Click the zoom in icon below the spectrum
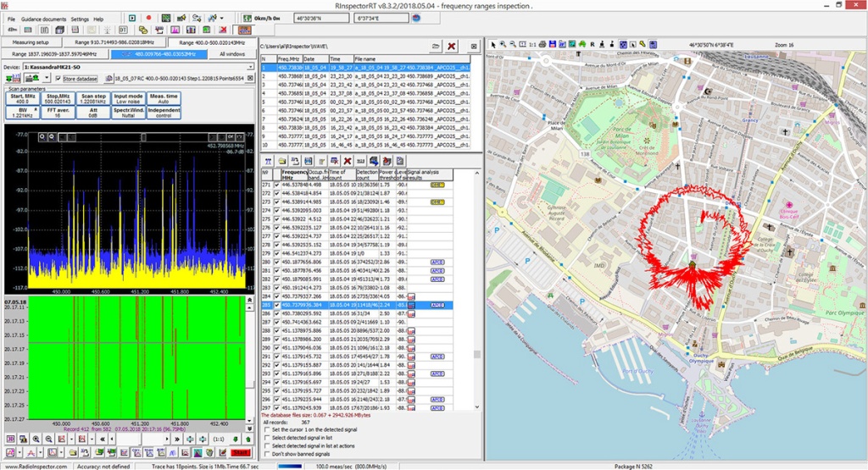The width and height of the screenshot is (868, 470). pyautogui.click(x=36, y=439)
